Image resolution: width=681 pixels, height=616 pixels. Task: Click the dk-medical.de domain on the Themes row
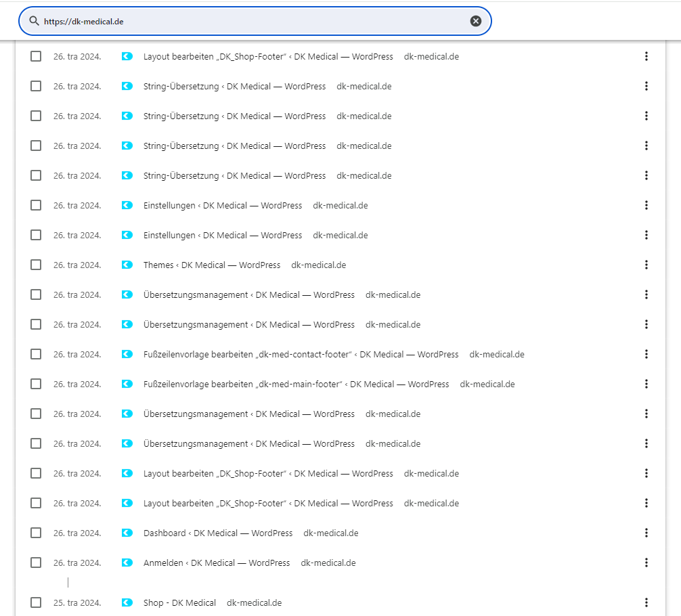[x=319, y=265]
